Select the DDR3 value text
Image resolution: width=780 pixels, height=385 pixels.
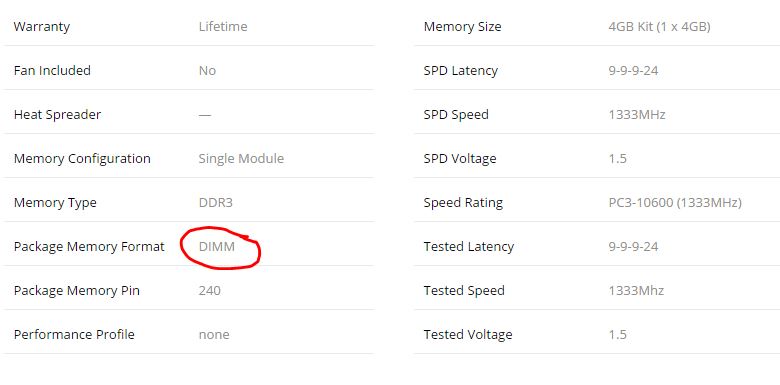coord(215,202)
